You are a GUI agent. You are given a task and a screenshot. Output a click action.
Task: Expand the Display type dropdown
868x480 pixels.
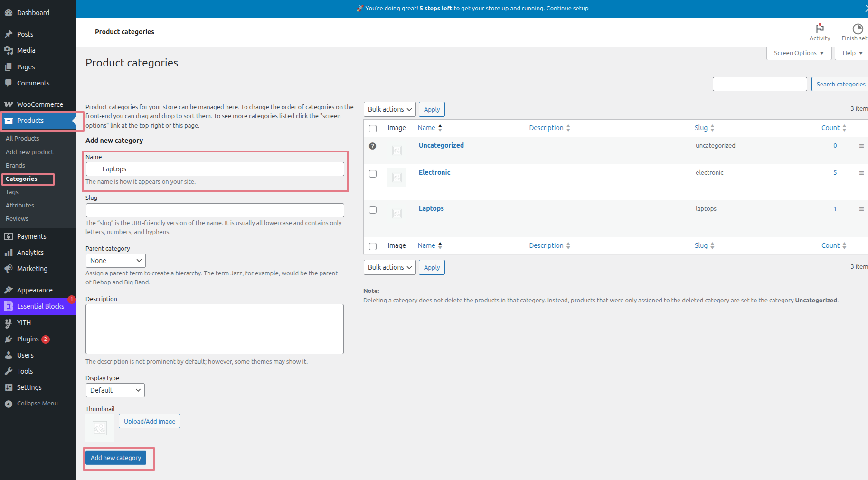click(x=115, y=390)
